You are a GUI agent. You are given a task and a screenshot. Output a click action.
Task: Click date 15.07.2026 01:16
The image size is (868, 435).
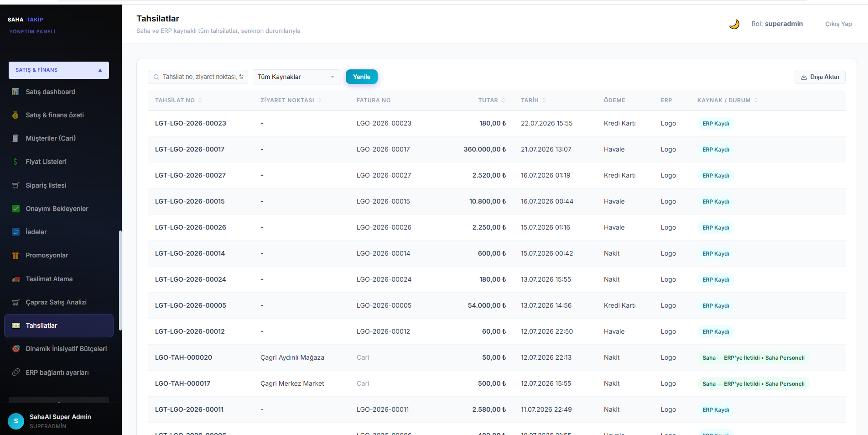click(546, 227)
